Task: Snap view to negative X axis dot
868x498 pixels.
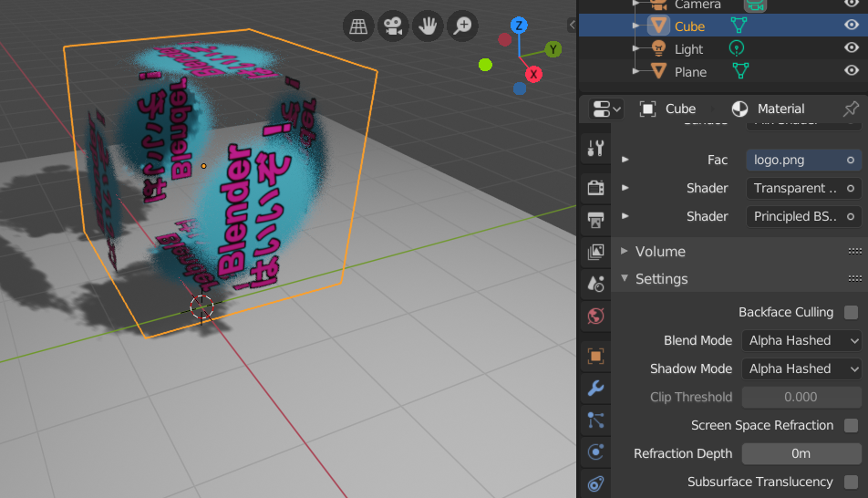Action: pos(504,39)
